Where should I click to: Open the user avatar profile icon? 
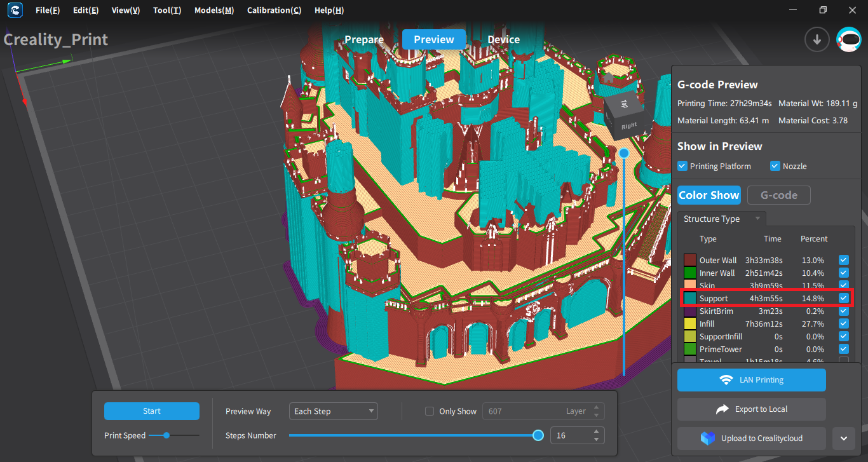(x=848, y=39)
